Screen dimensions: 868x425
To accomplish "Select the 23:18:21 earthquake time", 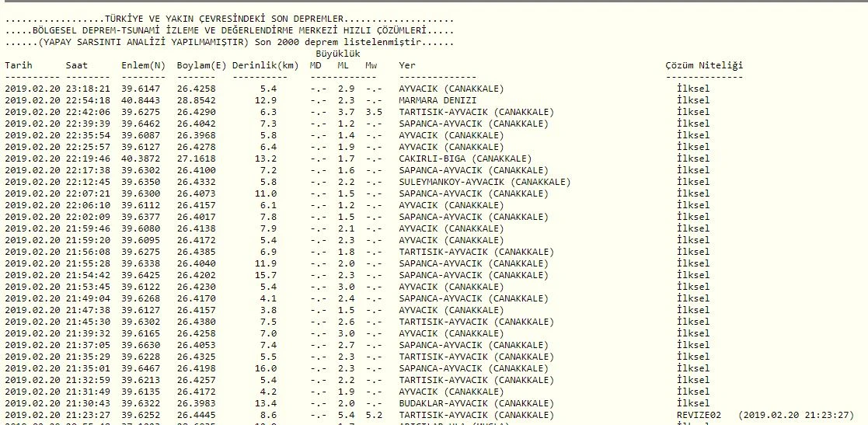I will [88, 89].
